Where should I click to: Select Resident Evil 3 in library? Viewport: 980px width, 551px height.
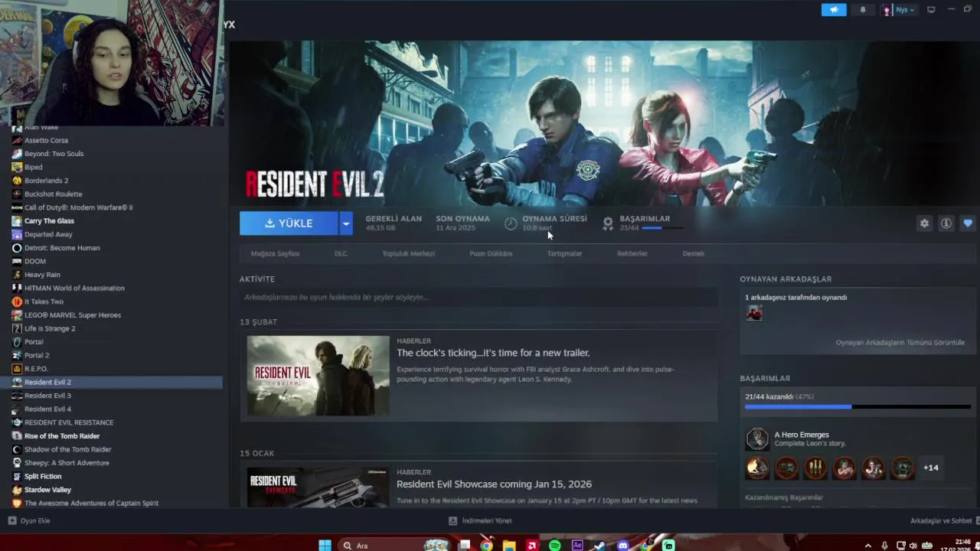pos(47,396)
